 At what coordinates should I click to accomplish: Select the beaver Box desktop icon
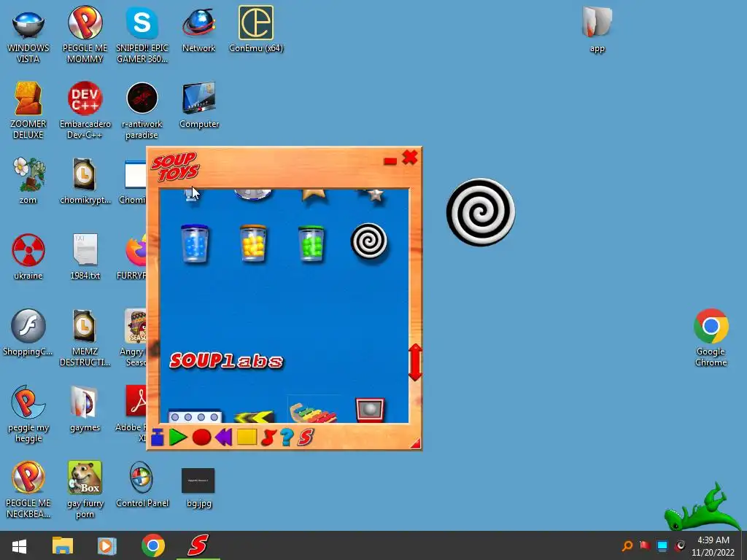pyautogui.click(x=85, y=489)
